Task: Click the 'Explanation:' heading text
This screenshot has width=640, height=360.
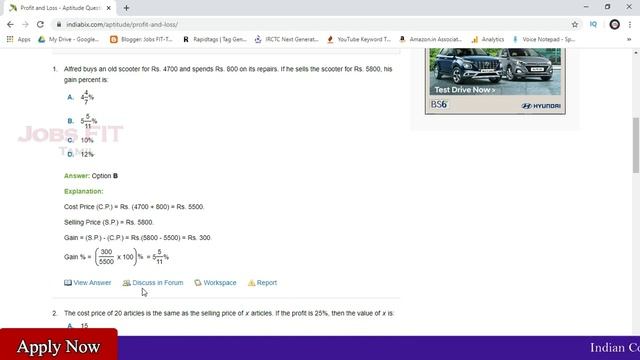Action: (84, 191)
